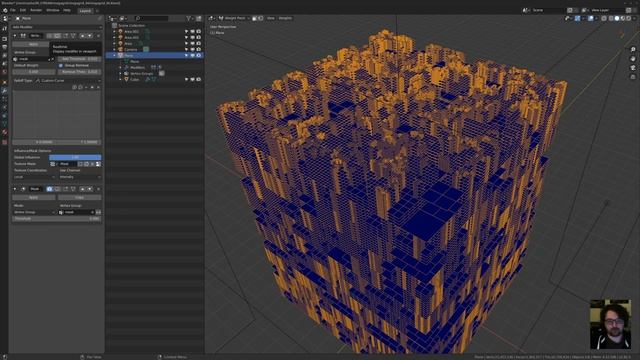This screenshot has width=640, height=360.
Task: Toggle Mask modifier edit mode display
Action: point(66,189)
